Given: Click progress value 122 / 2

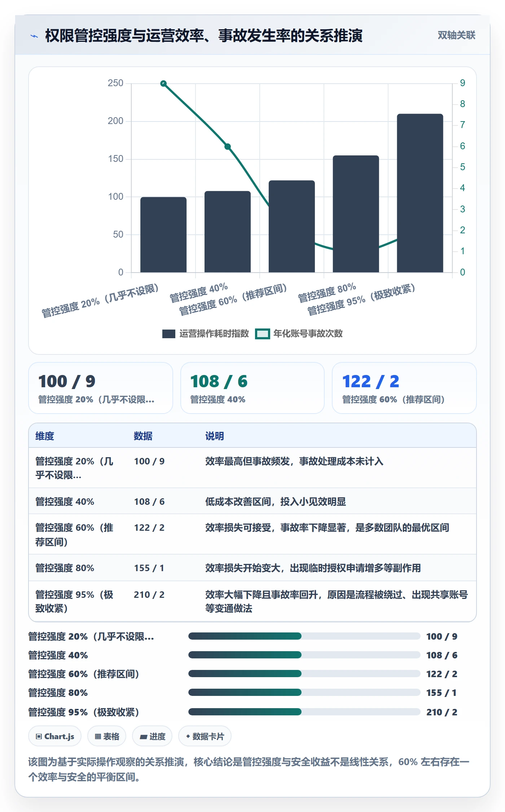Looking at the screenshot, I should coord(442,674).
